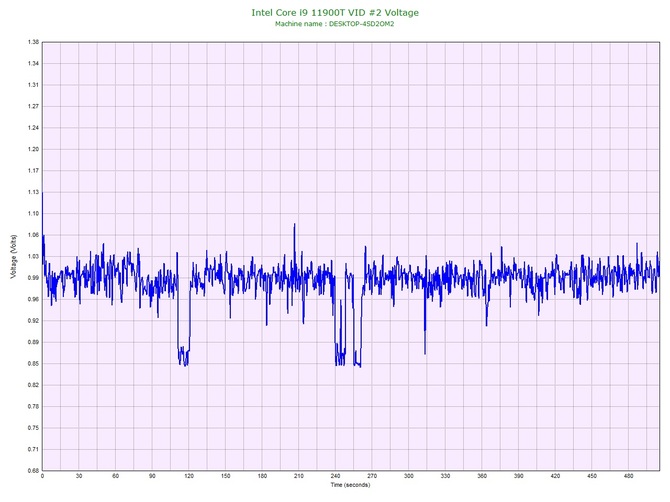
Task: Click the 120 seconds time axis mark
Action: (x=189, y=476)
